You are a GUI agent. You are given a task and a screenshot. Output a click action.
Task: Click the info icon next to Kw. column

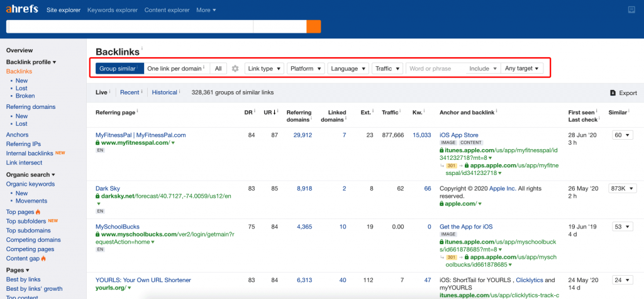coord(425,111)
